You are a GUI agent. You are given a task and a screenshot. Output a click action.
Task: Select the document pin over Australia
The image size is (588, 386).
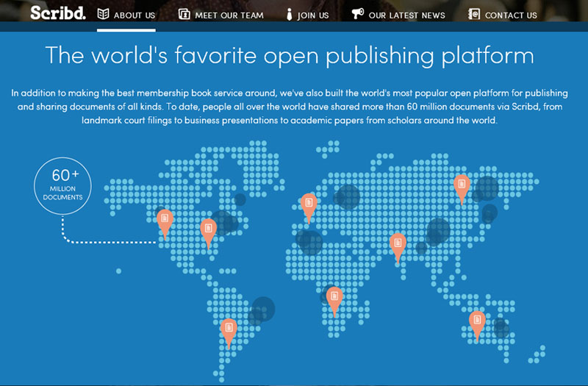point(477,326)
